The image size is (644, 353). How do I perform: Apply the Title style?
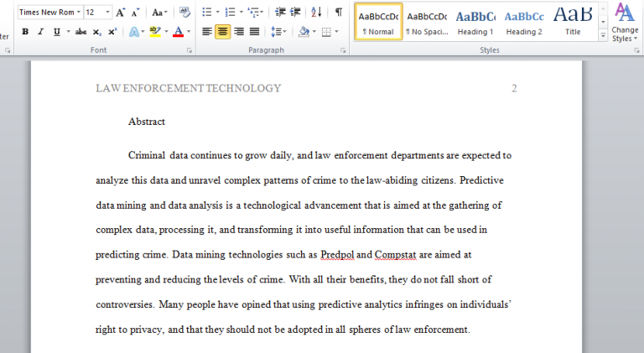pyautogui.click(x=573, y=22)
